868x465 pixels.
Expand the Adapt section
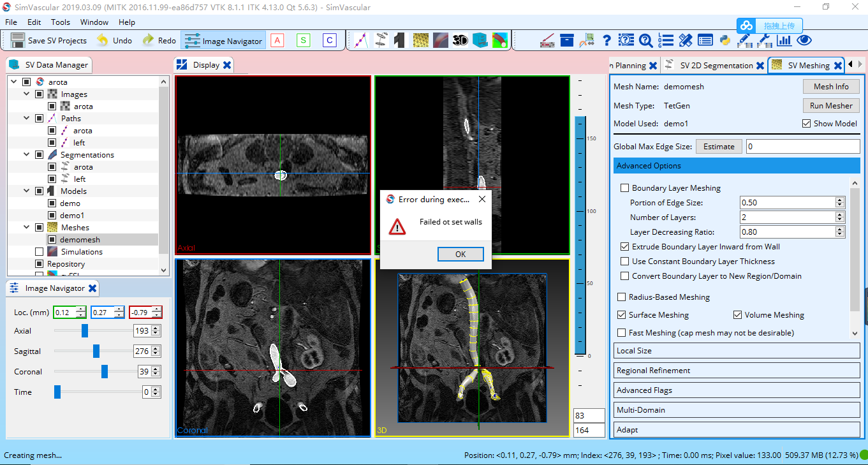click(737, 430)
